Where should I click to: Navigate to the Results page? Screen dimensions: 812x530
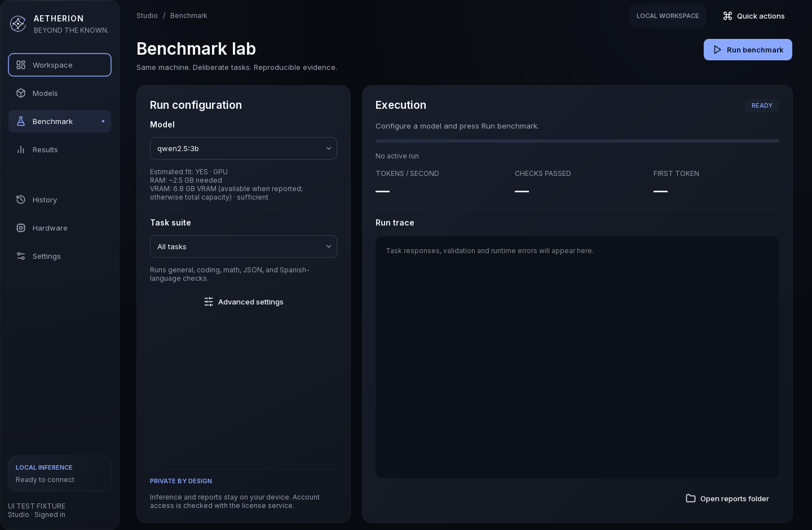pyautogui.click(x=60, y=149)
